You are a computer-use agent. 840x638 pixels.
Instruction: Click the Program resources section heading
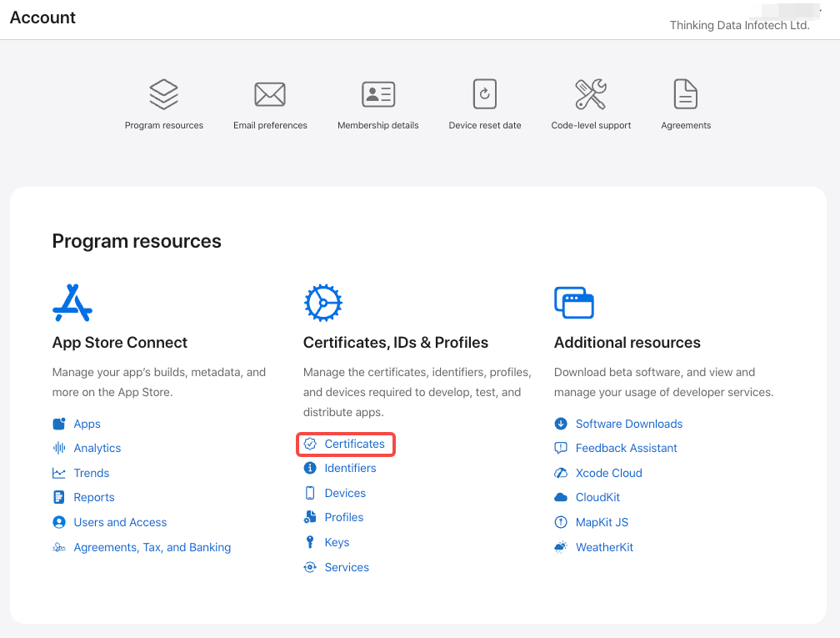(x=137, y=241)
